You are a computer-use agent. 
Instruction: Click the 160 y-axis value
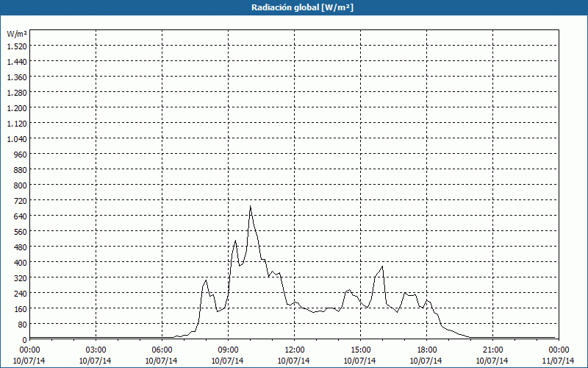(x=21, y=309)
